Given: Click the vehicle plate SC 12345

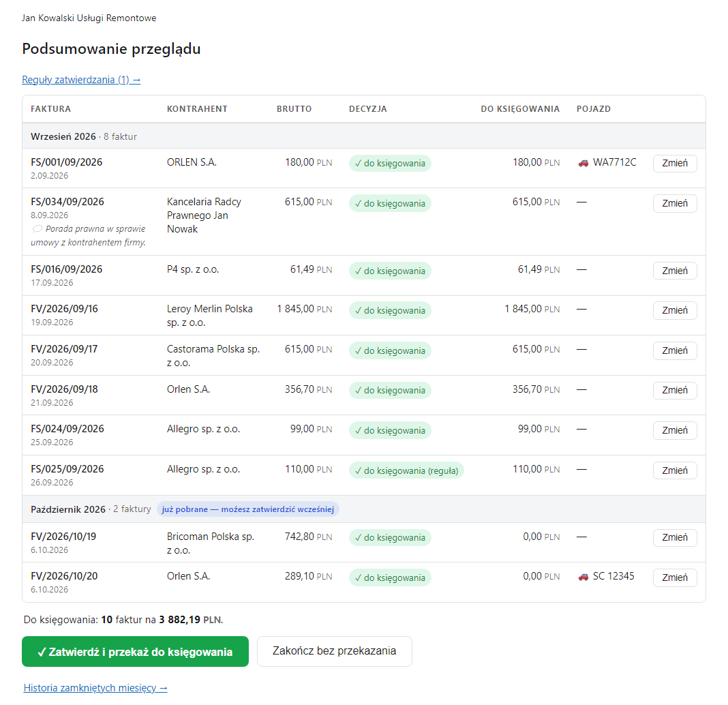Looking at the screenshot, I should coord(613,576).
